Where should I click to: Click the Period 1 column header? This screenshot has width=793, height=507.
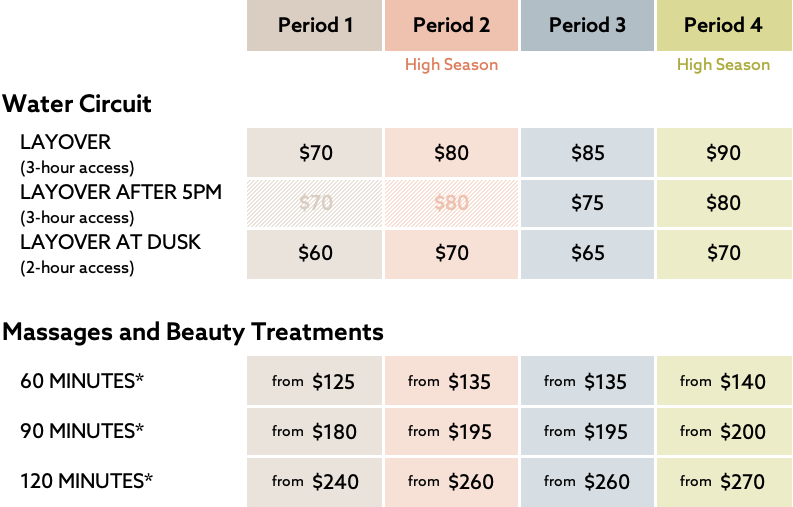coord(315,26)
